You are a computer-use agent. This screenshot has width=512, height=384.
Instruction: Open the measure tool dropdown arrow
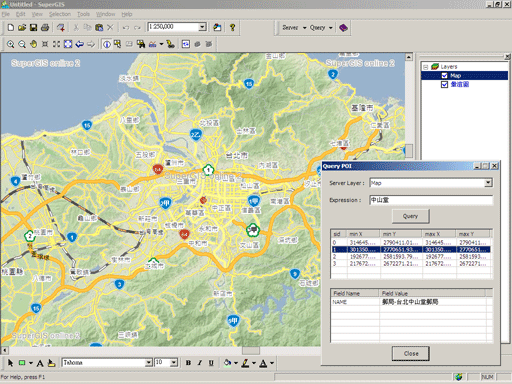coord(161,44)
